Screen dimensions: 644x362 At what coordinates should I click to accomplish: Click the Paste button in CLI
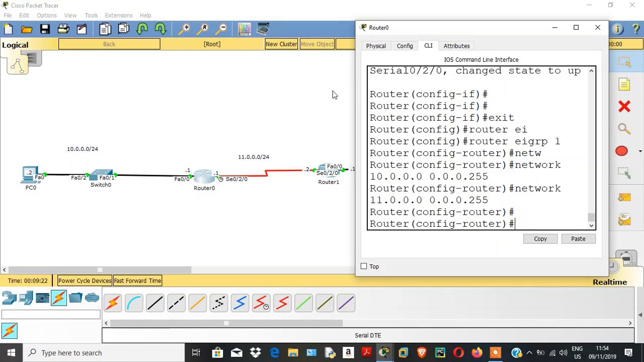578,239
